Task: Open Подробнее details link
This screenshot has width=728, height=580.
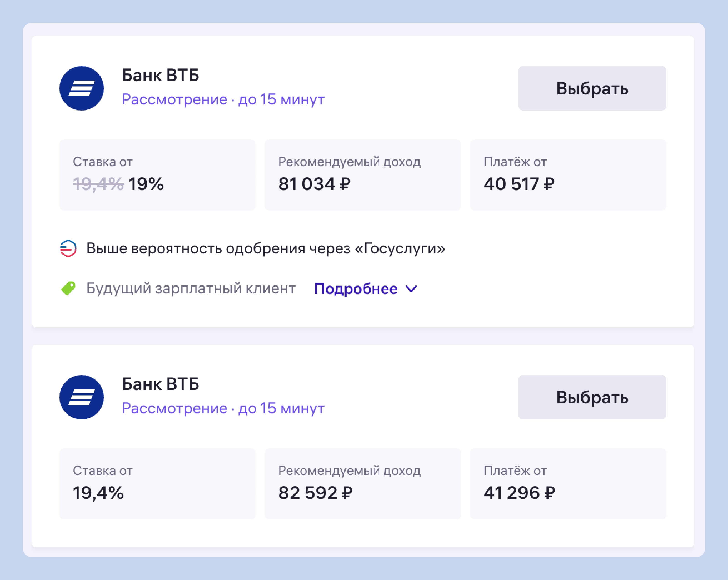Action: tap(356, 289)
